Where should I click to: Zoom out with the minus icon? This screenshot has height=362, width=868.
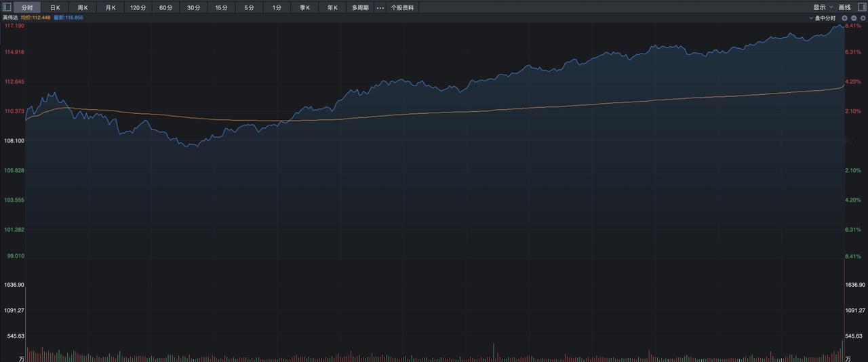(x=854, y=18)
